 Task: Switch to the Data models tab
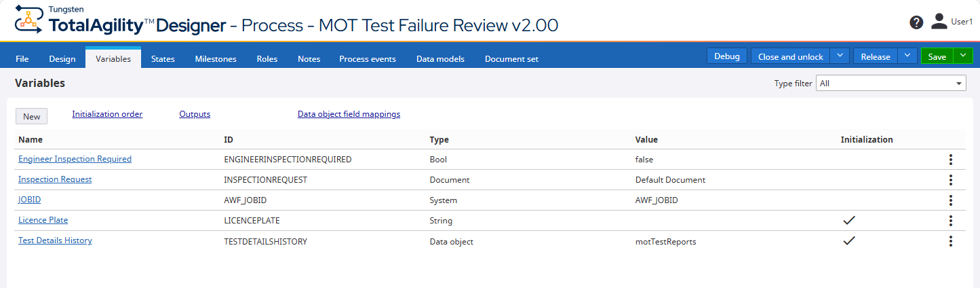point(440,59)
